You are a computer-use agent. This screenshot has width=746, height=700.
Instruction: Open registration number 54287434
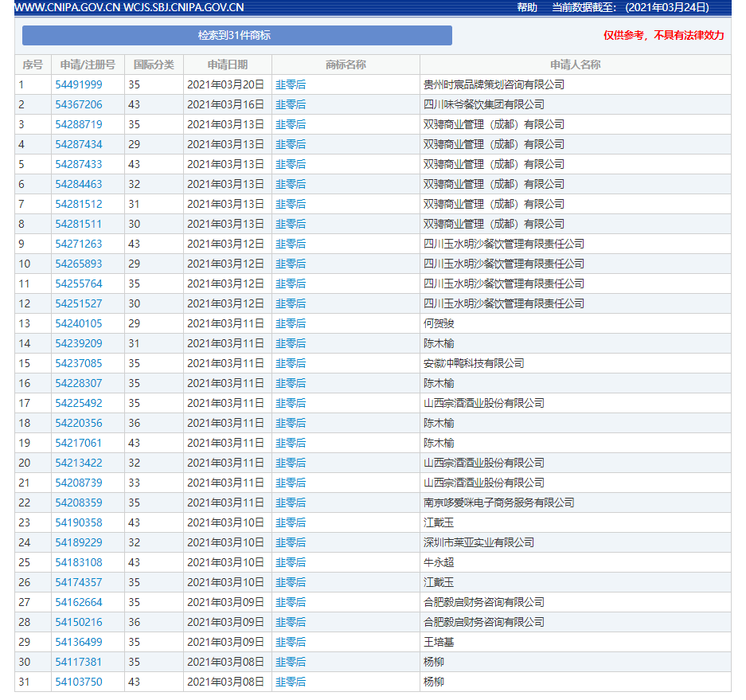point(79,145)
